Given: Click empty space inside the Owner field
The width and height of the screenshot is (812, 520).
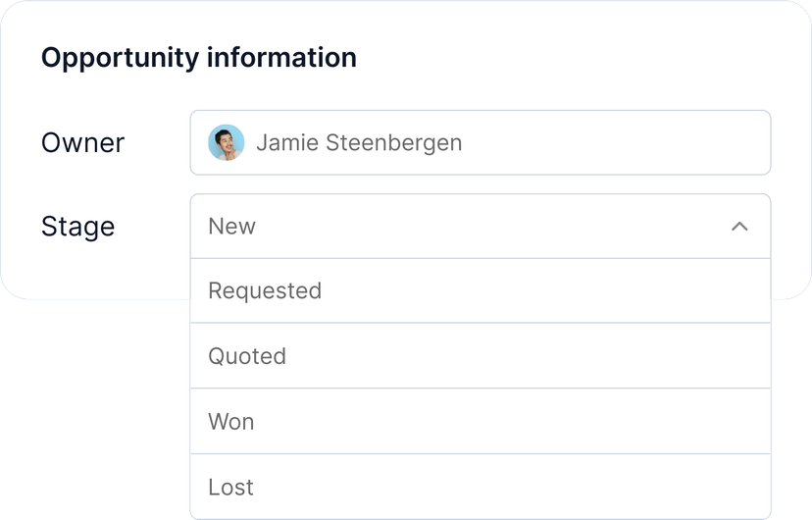Looking at the screenshot, I should pos(628,143).
